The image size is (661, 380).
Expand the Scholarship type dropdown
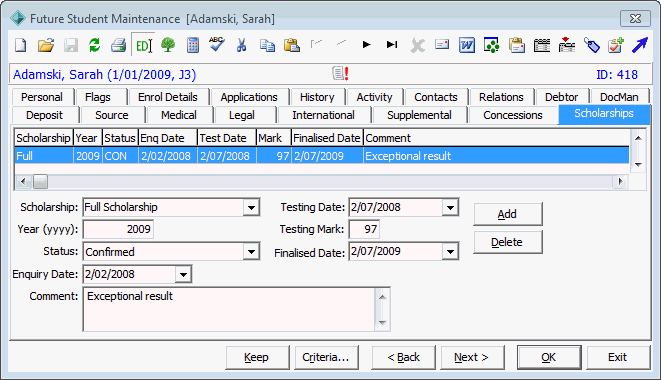251,208
